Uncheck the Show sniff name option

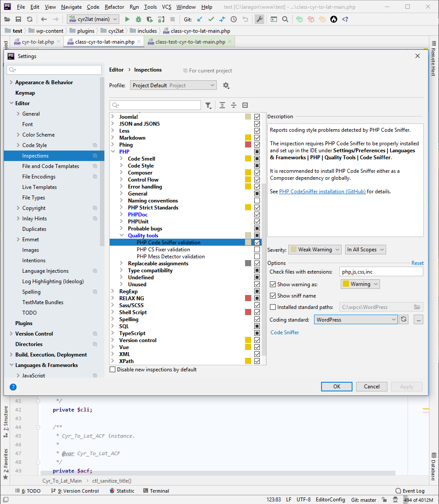273,296
